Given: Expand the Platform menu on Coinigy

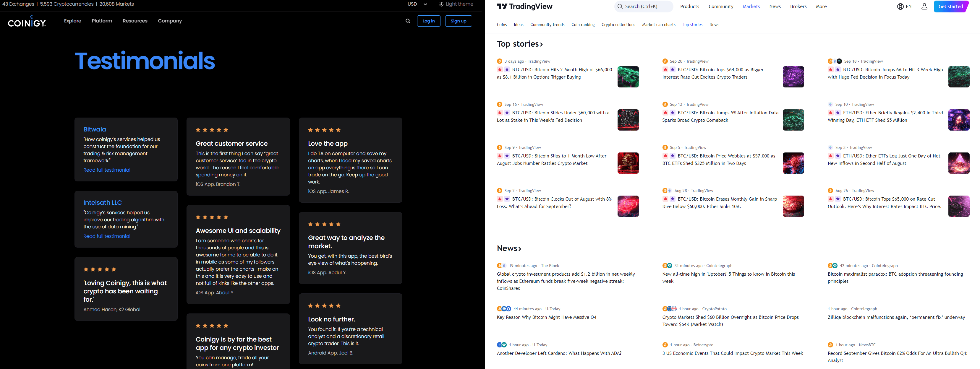Looking at the screenshot, I should (102, 21).
